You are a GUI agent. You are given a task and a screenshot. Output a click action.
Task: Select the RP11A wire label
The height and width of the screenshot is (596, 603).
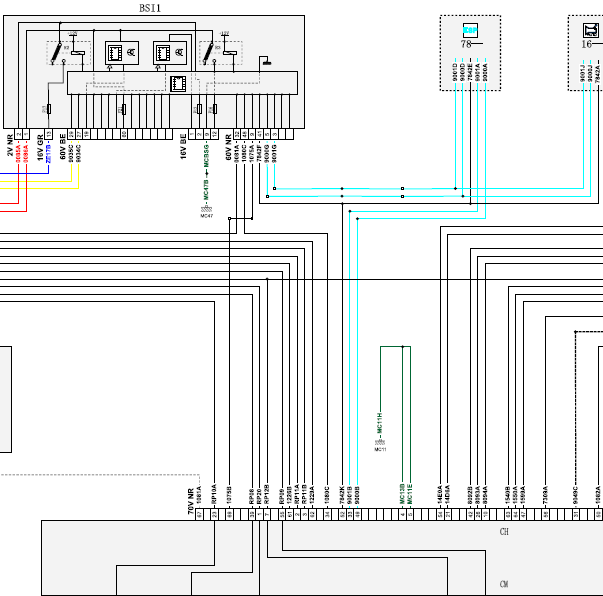[x=297, y=494]
